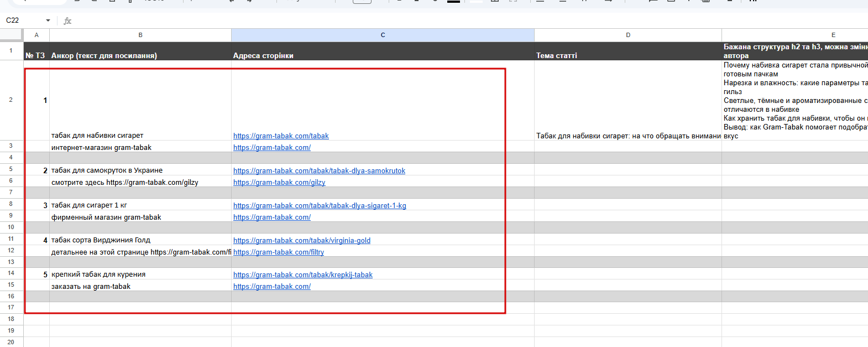Click the select-all corner box
This screenshot has width=868, height=347.
point(12,35)
